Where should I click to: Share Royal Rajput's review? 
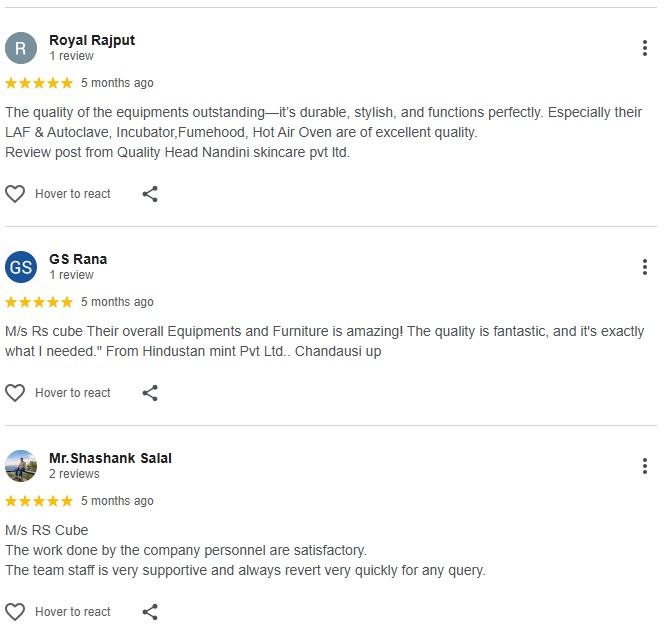point(150,194)
